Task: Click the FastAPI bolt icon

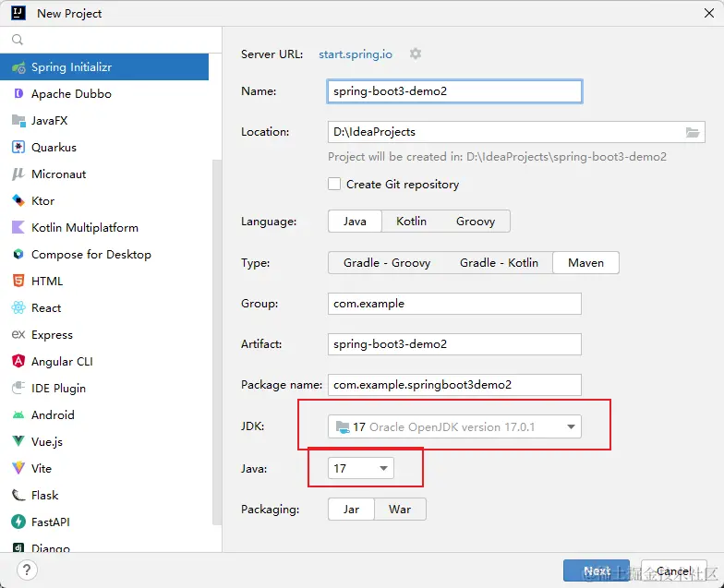Action: (18, 522)
